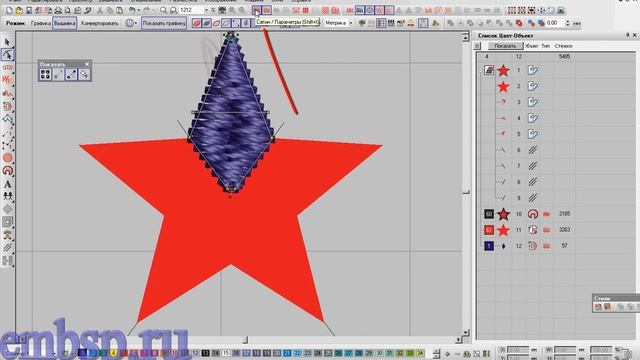Click the pin icon on Список Цвет-Объект panel

tap(627, 36)
